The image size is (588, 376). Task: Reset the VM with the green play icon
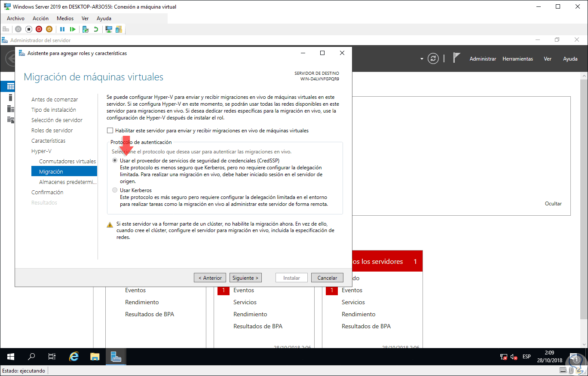[73, 29]
